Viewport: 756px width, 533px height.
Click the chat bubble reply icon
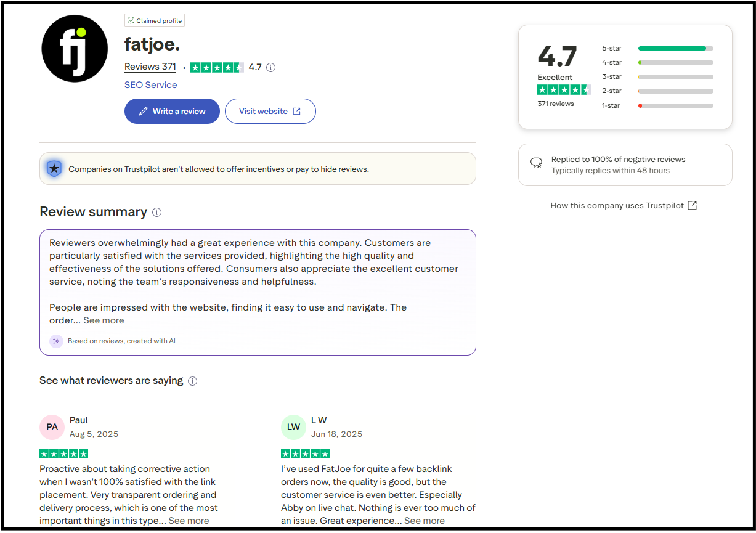[537, 163]
